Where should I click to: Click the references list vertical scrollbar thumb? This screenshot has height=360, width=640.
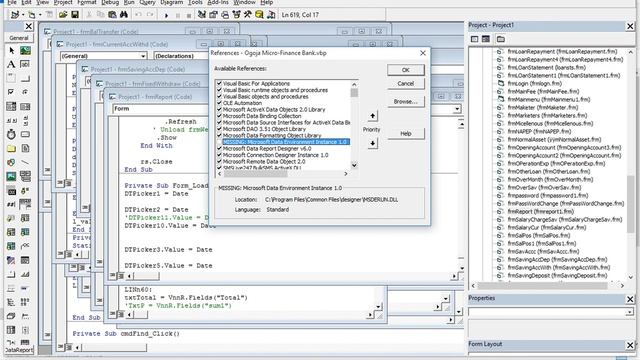coord(354,93)
